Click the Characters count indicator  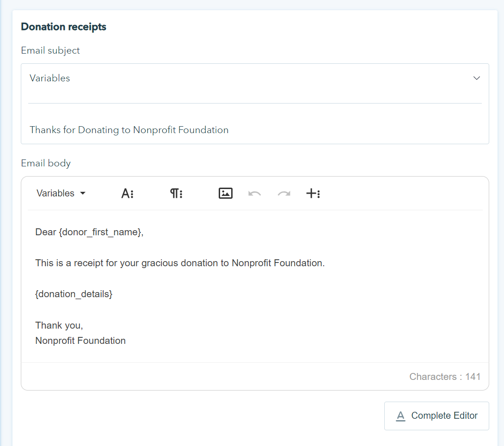(x=445, y=377)
